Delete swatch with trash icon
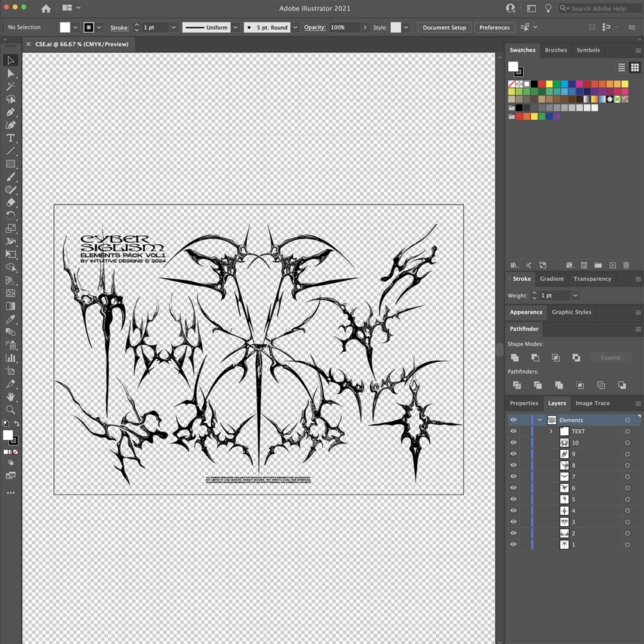The height and width of the screenshot is (644, 644). click(626, 265)
